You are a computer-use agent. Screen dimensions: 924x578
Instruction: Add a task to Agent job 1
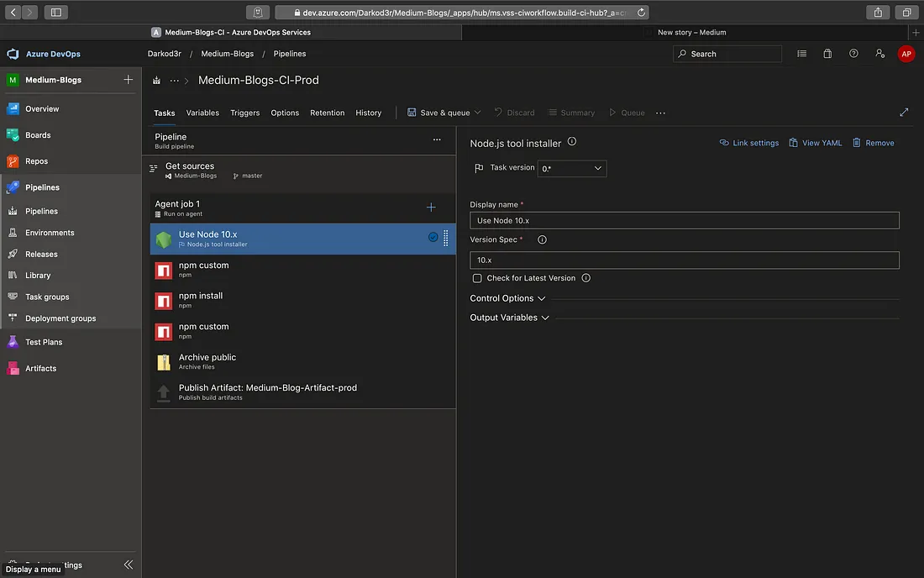click(x=431, y=208)
